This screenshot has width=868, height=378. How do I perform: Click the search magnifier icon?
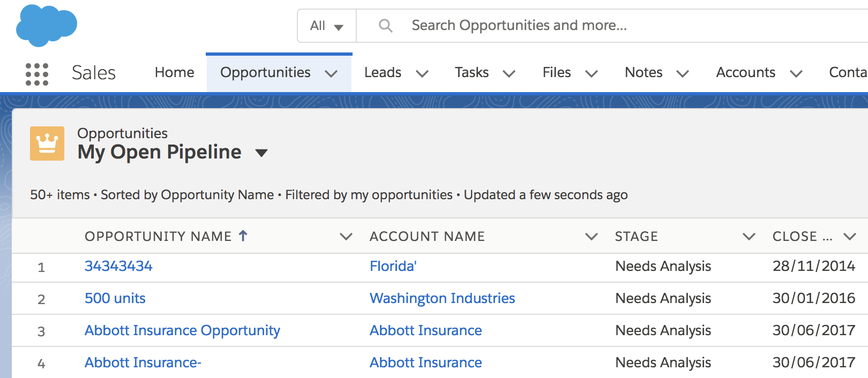pos(385,25)
